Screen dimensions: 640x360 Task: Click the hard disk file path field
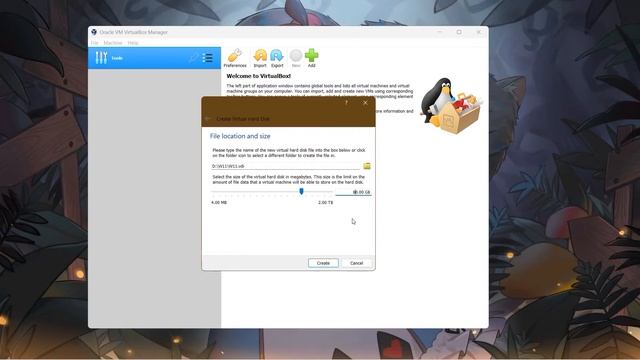286,166
